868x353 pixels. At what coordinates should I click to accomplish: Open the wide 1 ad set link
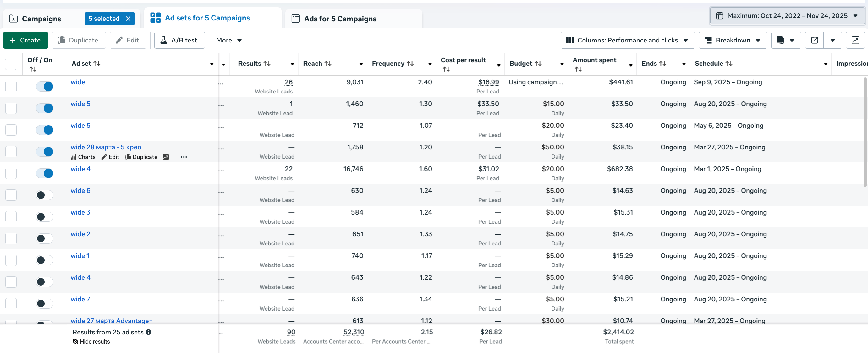(x=80, y=256)
